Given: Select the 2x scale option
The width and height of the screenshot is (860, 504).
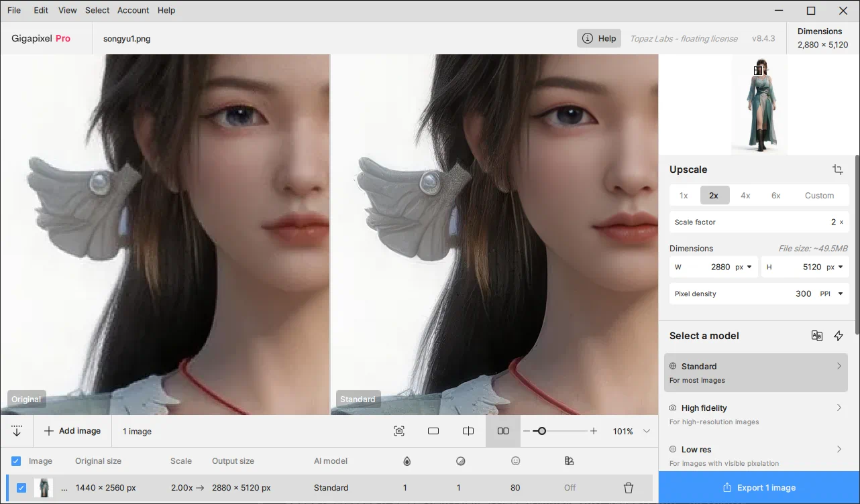Looking at the screenshot, I should click(714, 196).
